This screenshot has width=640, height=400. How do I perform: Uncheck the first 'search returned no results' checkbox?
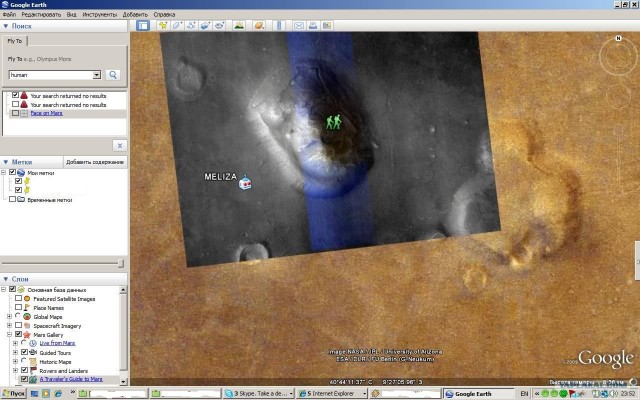(x=16, y=95)
